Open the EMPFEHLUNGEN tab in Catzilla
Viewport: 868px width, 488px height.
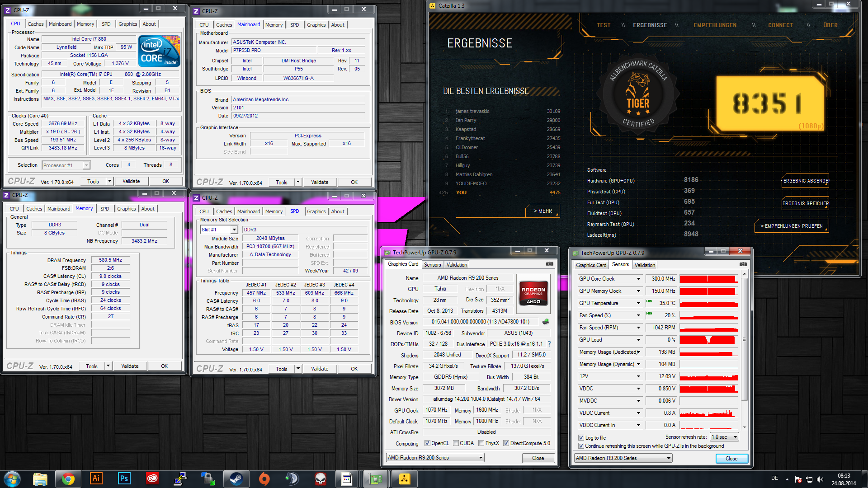coord(715,25)
